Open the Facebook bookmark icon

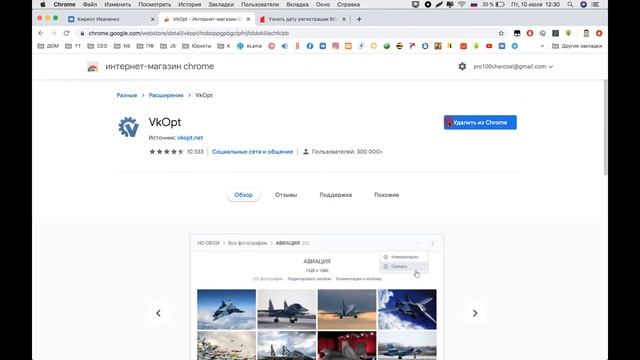pyautogui.click(x=310, y=46)
